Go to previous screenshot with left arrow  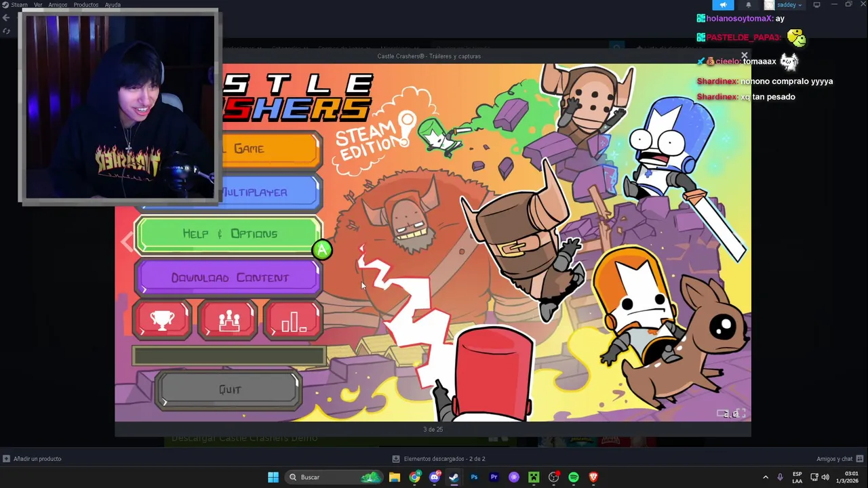click(x=127, y=242)
